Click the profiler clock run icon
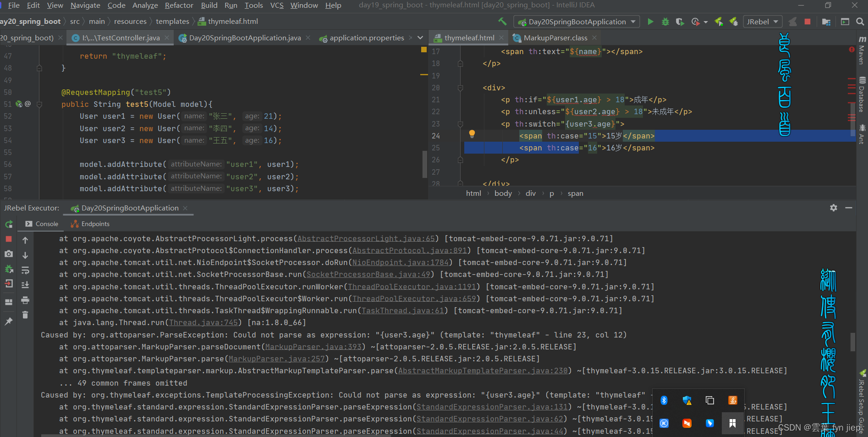 coord(695,22)
